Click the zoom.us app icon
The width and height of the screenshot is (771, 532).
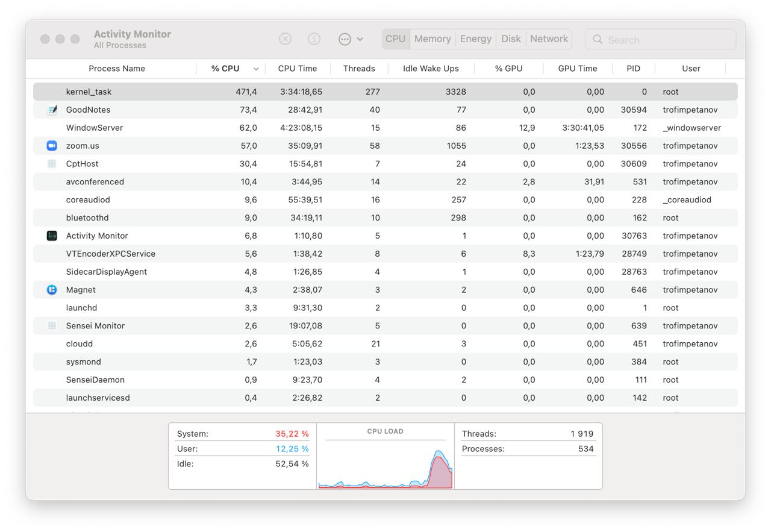click(x=52, y=146)
